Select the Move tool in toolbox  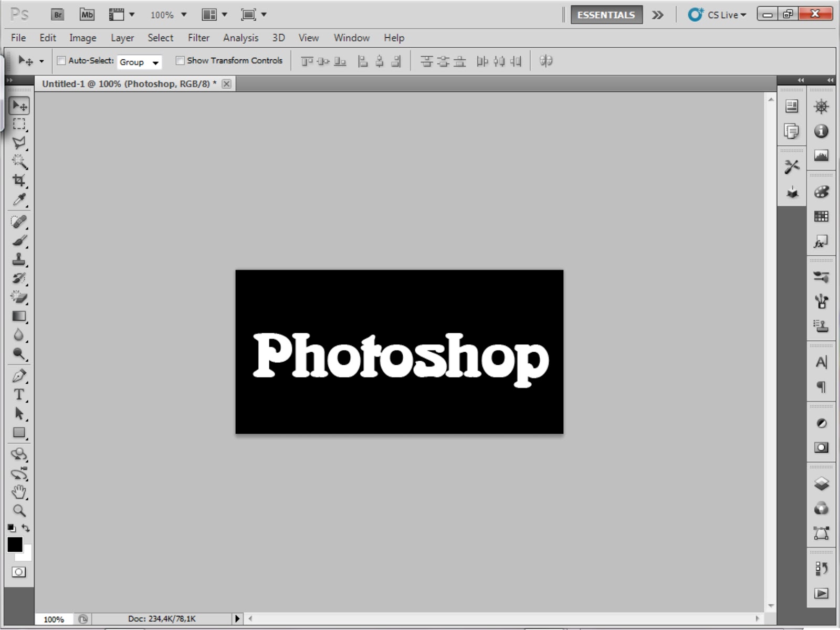(19, 106)
